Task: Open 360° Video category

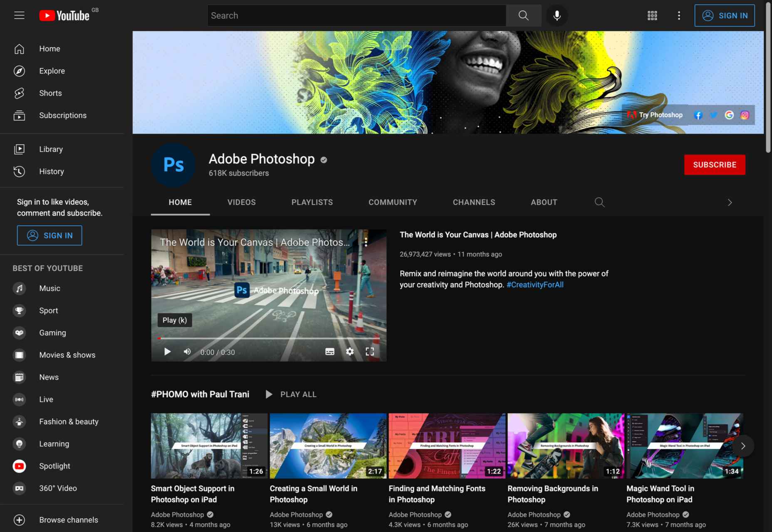Action: (62, 488)
